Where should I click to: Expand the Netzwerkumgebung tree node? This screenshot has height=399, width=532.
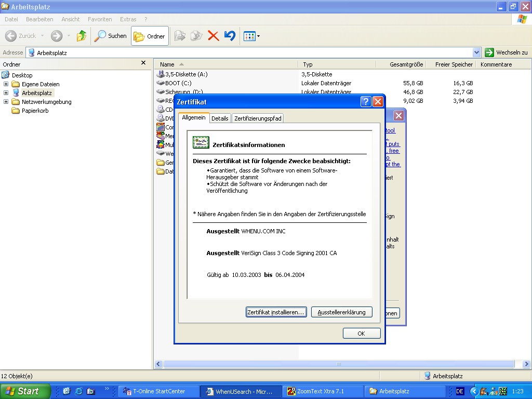click(6, 102)
